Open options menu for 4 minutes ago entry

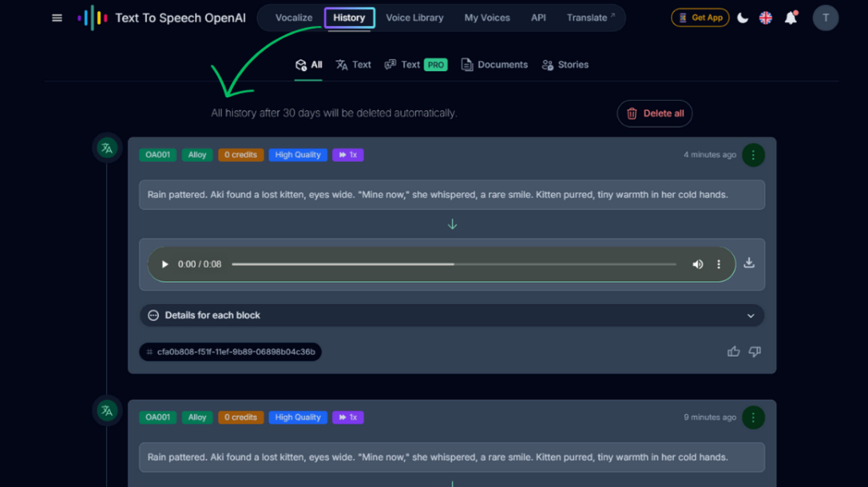tap(753, 155)
